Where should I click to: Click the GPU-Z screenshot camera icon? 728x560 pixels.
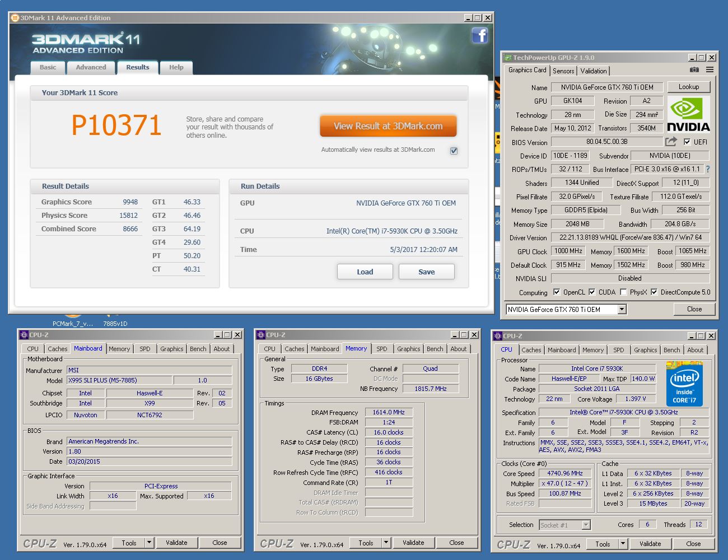click(x=694, y=70)
